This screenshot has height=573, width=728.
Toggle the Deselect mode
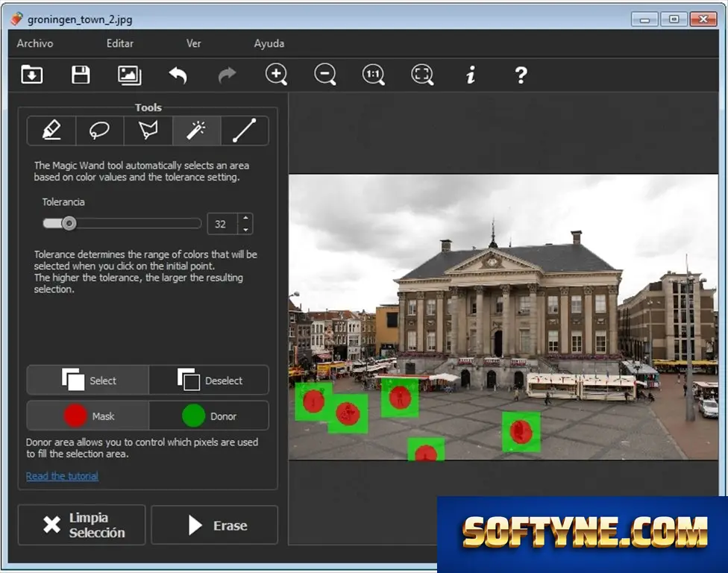pyautogui.click(x=209, y=381)
